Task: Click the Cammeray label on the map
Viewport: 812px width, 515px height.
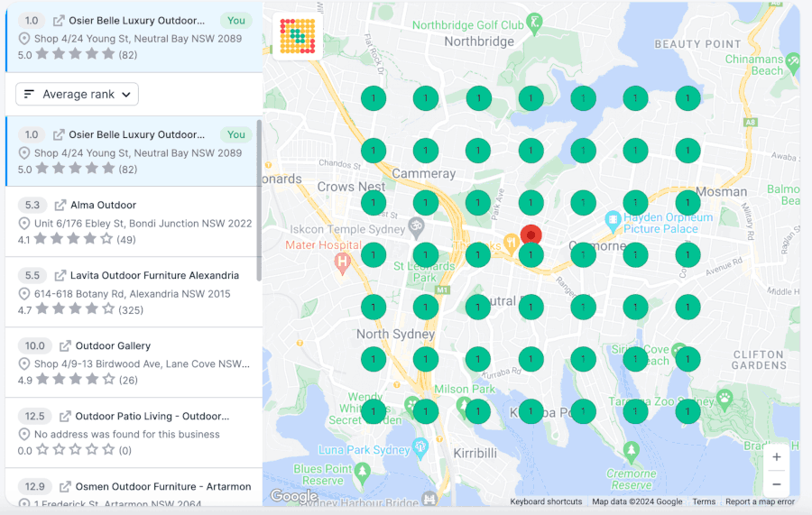Action: [x=424, y=174]
